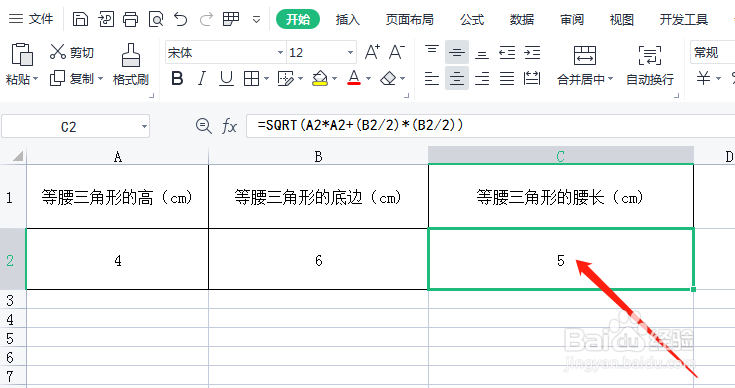Click the Save icon
Screen dimensions: 735x388
tap(80, 19)
